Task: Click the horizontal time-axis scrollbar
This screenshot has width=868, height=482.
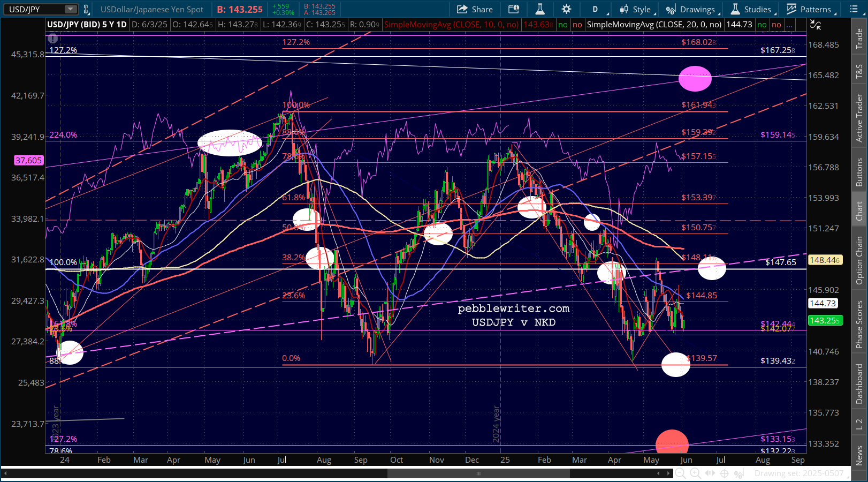Action: (x=337, y=473)
